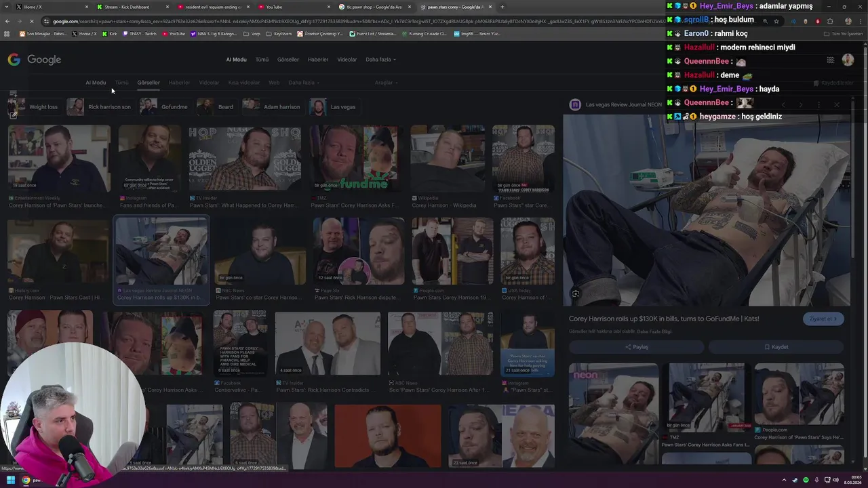Image resolution: width=868 pixels, height=488 pixels.
Task: Stop page loading in the browser
Action: (x=33, y=21)
